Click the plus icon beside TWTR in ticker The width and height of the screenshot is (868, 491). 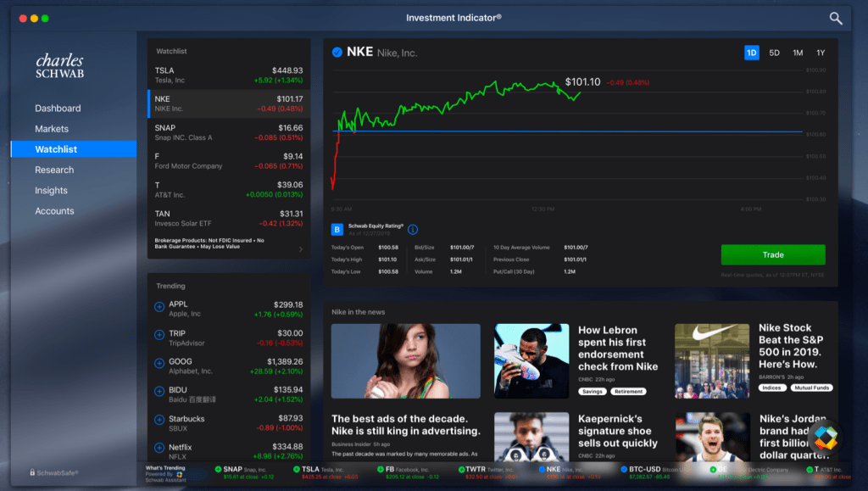[460, 470]
